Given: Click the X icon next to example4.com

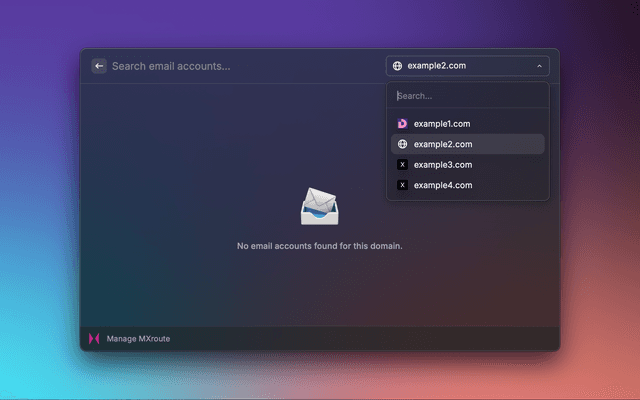Looking at the screenshot, I should 402,185.
